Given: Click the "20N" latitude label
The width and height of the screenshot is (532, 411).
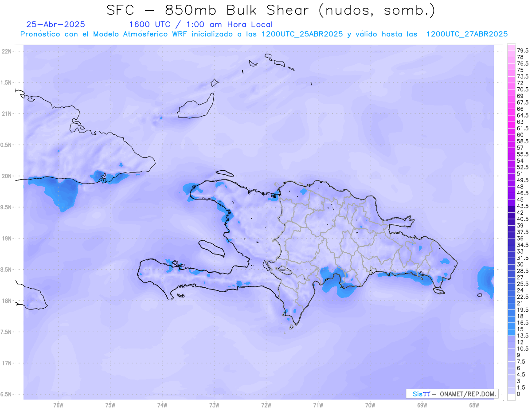Looking at the screenshot, I should point(7,176).
